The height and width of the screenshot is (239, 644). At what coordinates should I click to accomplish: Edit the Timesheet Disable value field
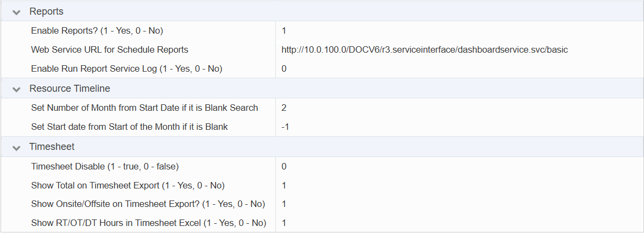(284, 166)
